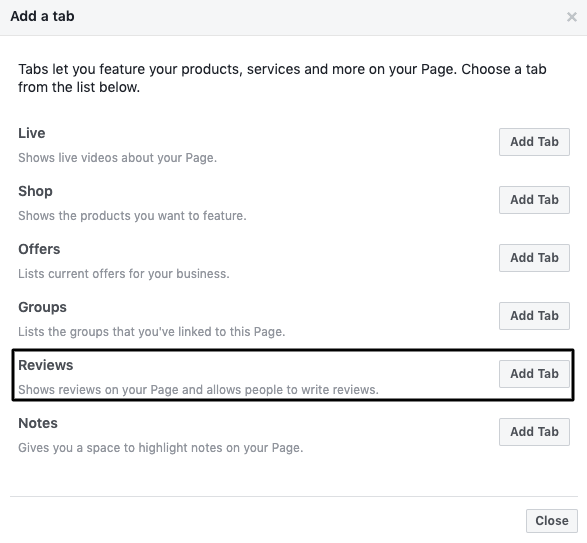Click 'Shows live videos about your Page.' text

coord(118,158)
